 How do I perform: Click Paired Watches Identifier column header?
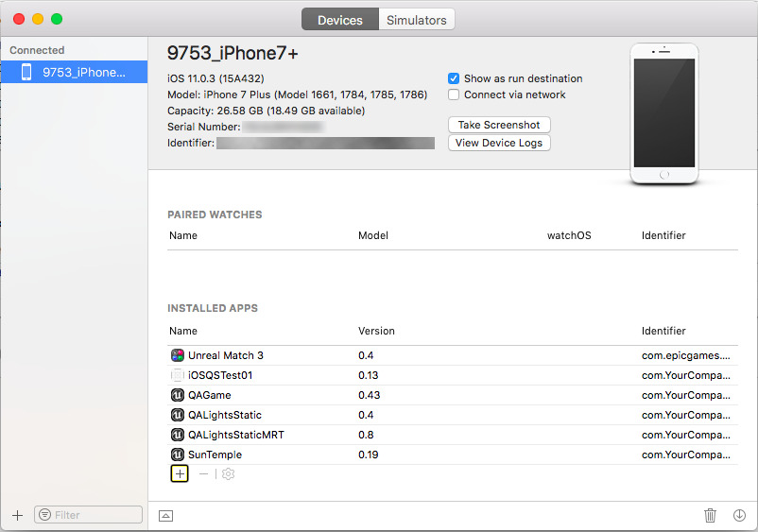point(663,235)
